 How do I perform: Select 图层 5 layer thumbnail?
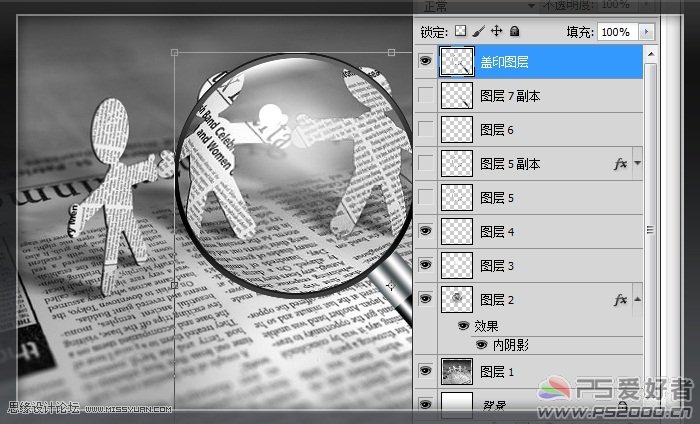coord(457,197)
